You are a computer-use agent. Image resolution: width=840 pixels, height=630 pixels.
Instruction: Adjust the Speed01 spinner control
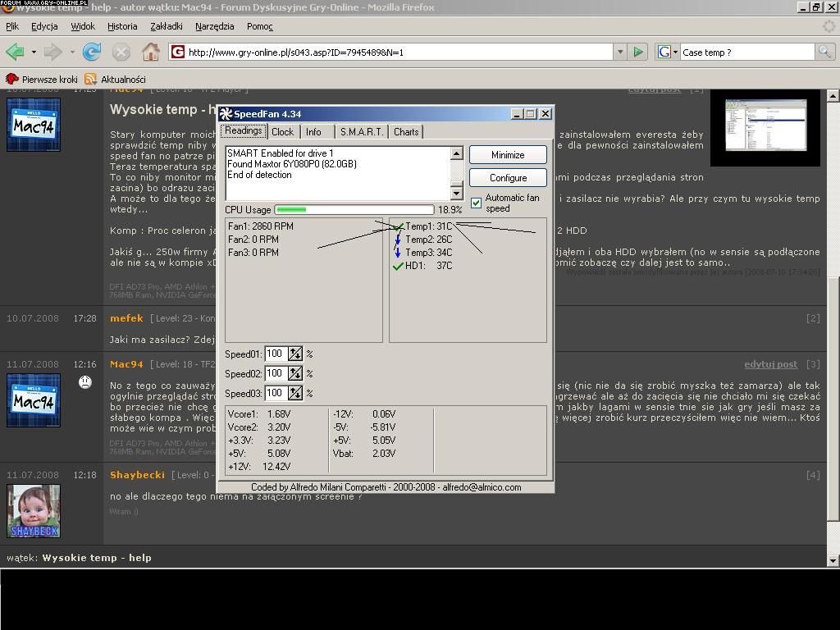coord(295,354)
